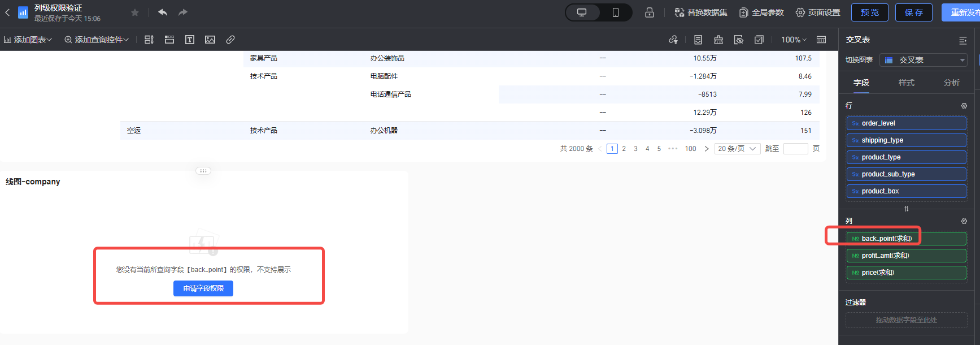
Task: Click the page jump input field
Action: [795, 149]
